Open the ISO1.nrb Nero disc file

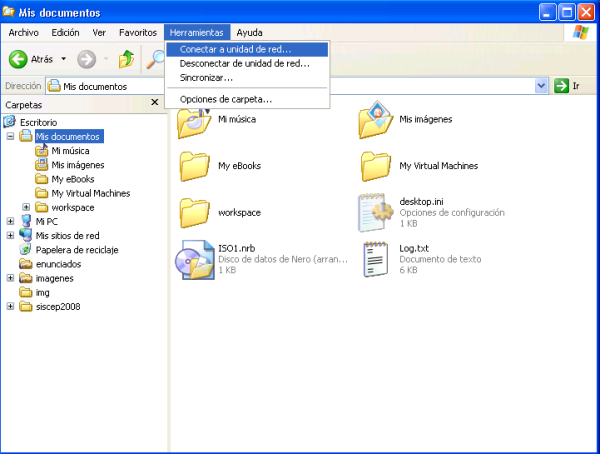coord(193,261)
